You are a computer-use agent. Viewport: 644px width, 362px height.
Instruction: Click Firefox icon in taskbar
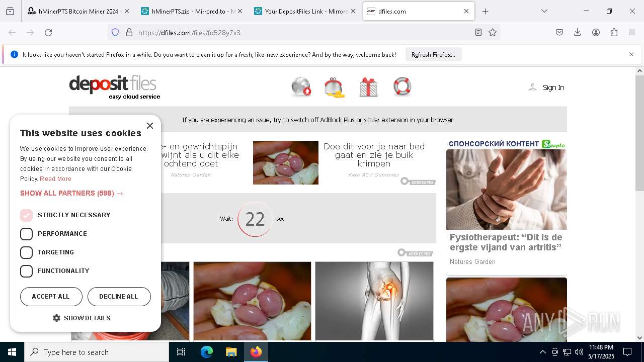coord(256,352)
